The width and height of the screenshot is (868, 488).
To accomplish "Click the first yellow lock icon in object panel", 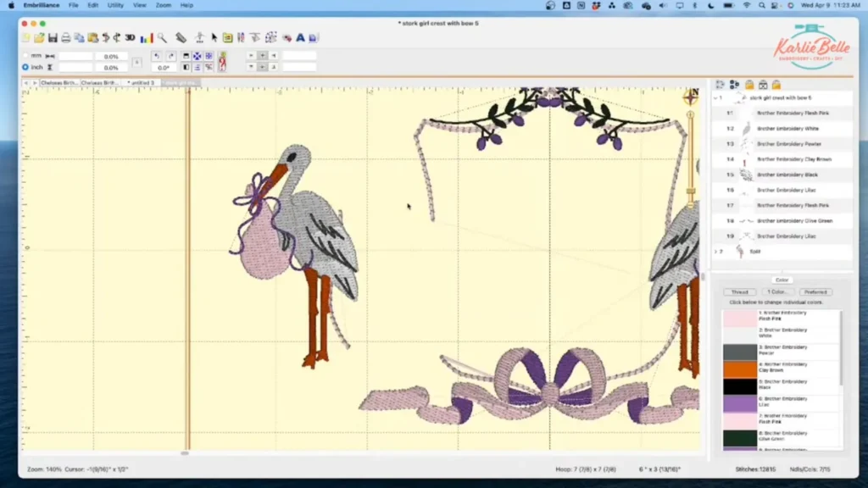I will 749,85.
